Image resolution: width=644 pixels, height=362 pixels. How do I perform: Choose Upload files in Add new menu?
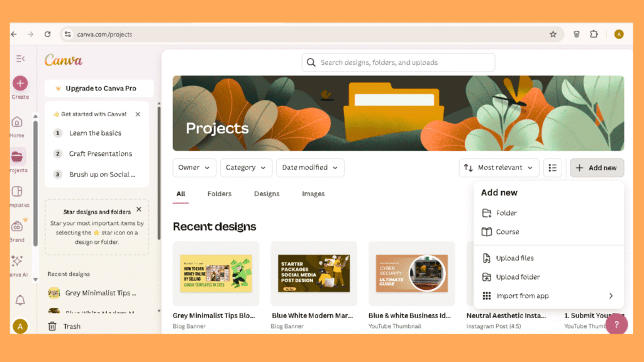click(548, 258)
